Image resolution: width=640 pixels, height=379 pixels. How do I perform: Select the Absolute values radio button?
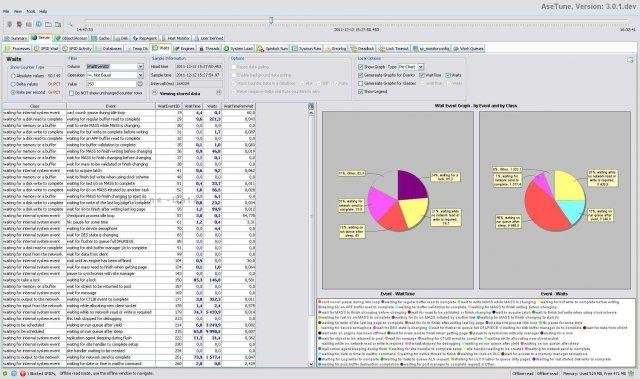pyautogui.click(x=13, y=76)
